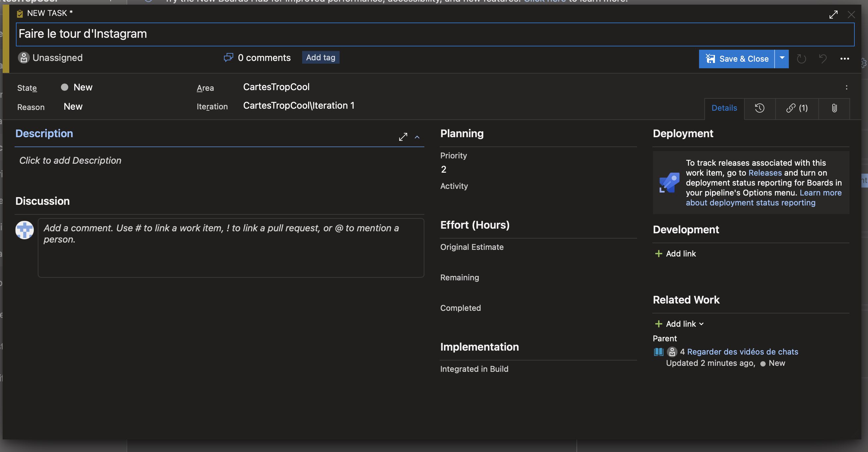Close the New Task dialog

point(851,15)
